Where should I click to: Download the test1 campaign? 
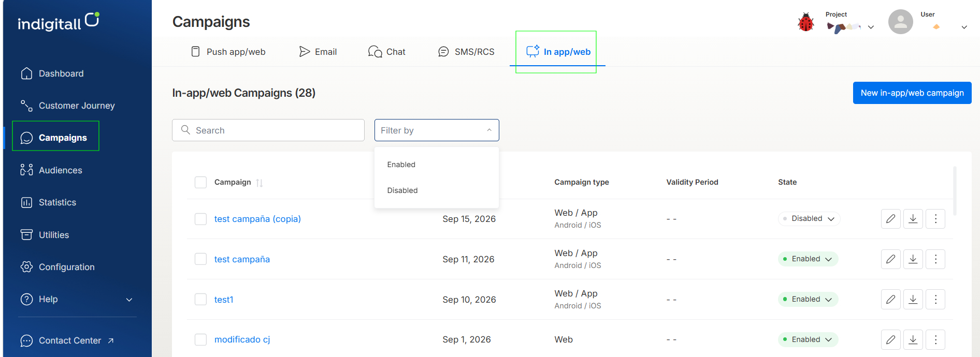(913, 299)
